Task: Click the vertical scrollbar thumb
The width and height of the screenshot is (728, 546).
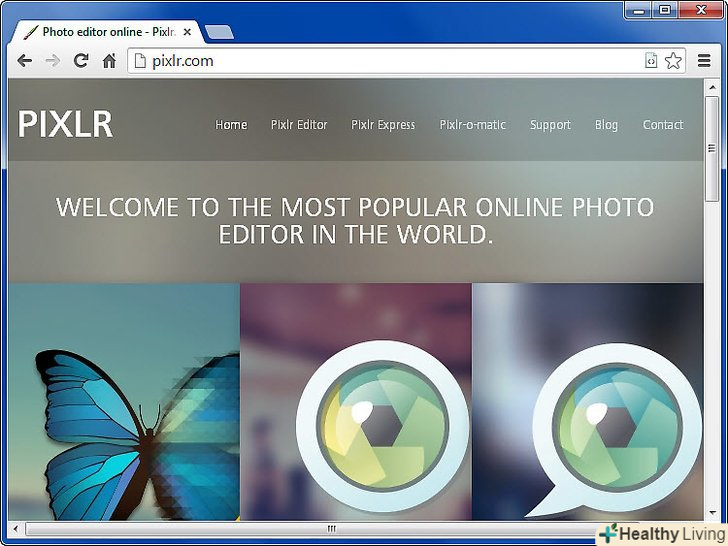Action: pyautogui.click(x=712, y=149)
